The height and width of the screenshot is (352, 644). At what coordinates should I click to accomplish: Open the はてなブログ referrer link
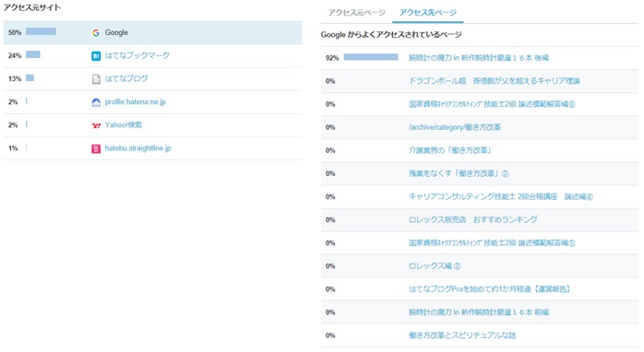tap(126, 78)
